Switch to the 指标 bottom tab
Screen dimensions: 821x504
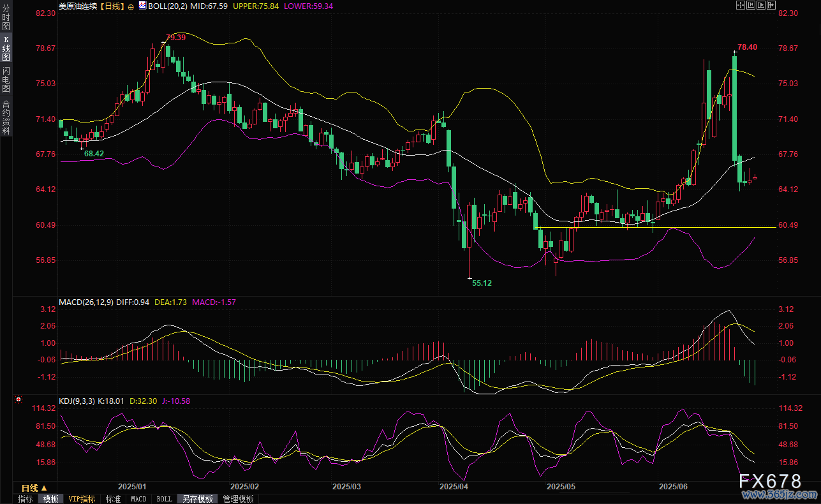coord(26,499)
